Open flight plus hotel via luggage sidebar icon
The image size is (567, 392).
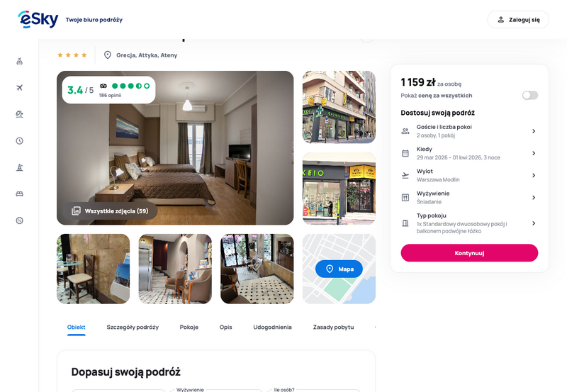pyautogui.click(x=20, y=61)
